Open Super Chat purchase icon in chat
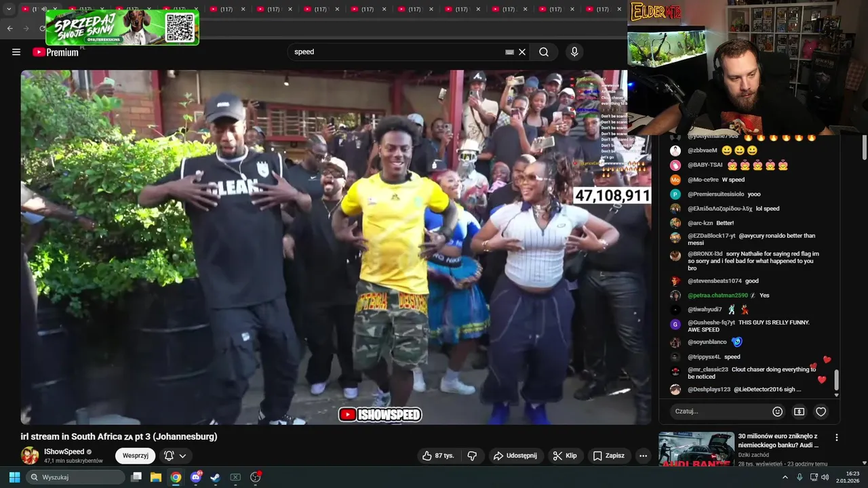 [x=800, y=411]
